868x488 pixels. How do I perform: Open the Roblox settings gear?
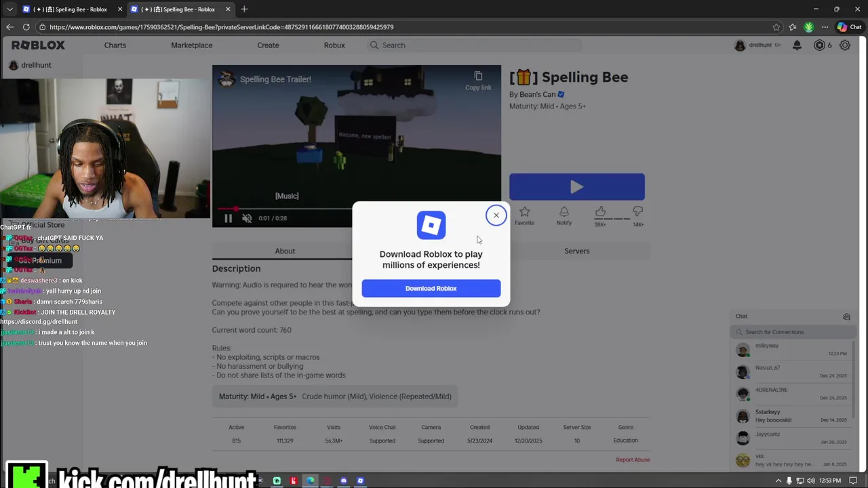point(845,45)
